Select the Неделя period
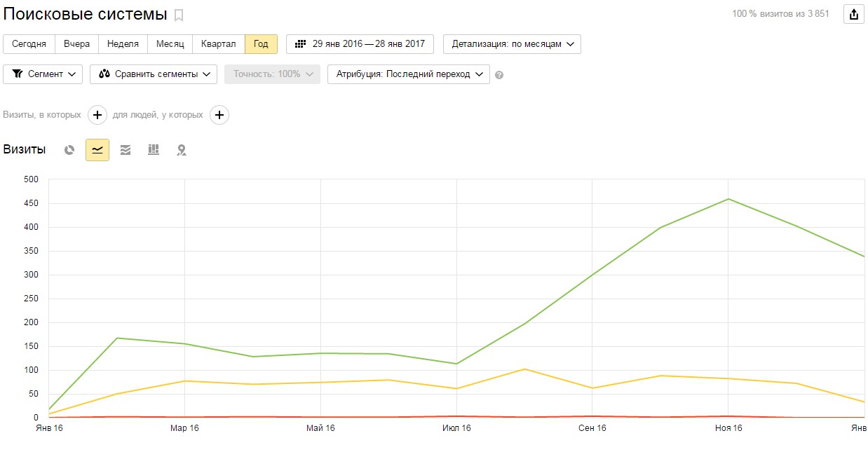This screenshot has width=868, height=452. click(x=123, y=44)
